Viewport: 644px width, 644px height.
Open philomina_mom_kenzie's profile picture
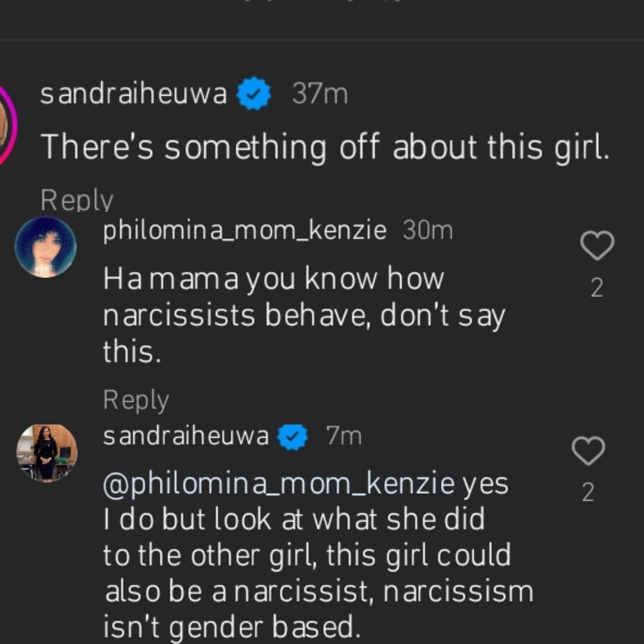(x=45, y=247)
